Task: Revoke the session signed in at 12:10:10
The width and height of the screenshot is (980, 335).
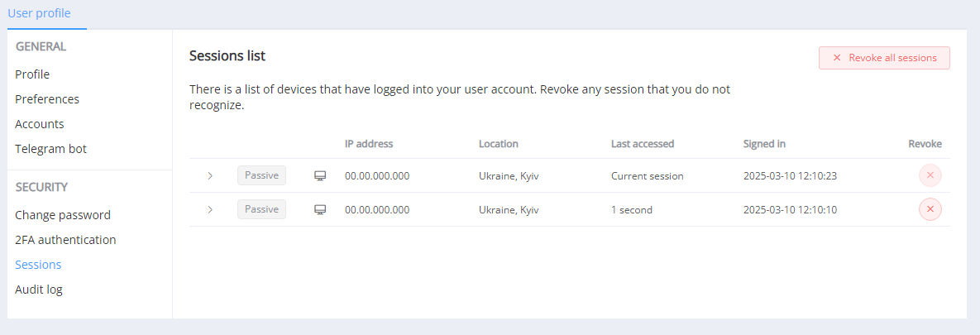Action: 930,209
